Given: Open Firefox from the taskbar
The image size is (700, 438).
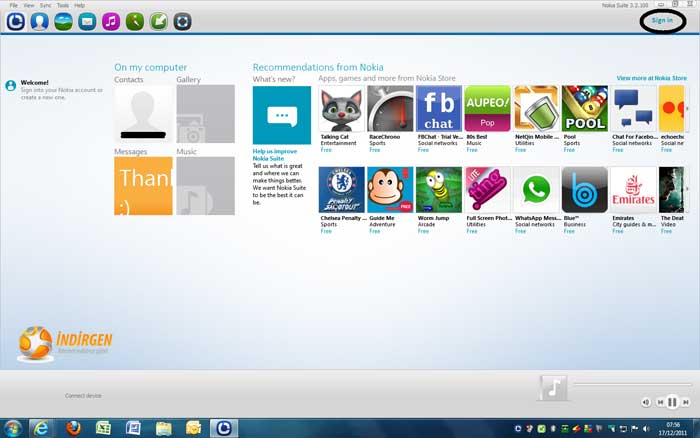Looking at the screenshot, I should click(x=73, y=429).
